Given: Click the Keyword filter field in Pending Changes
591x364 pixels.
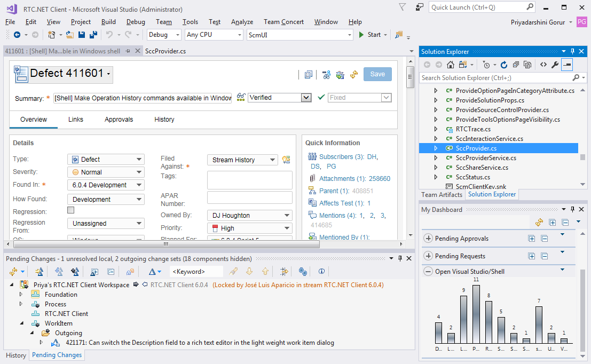Looking at the screenshot, I should [x=196, y=271].
